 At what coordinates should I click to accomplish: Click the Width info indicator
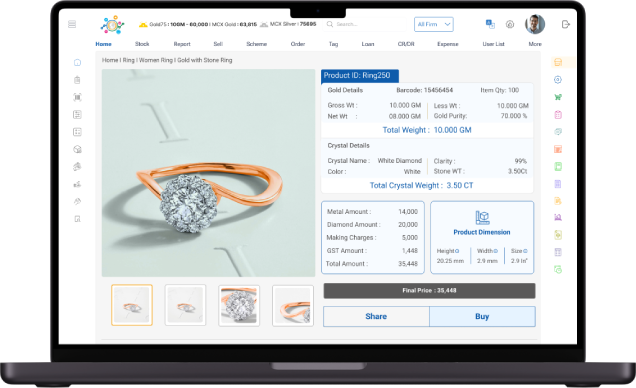(x=495, y=251)
